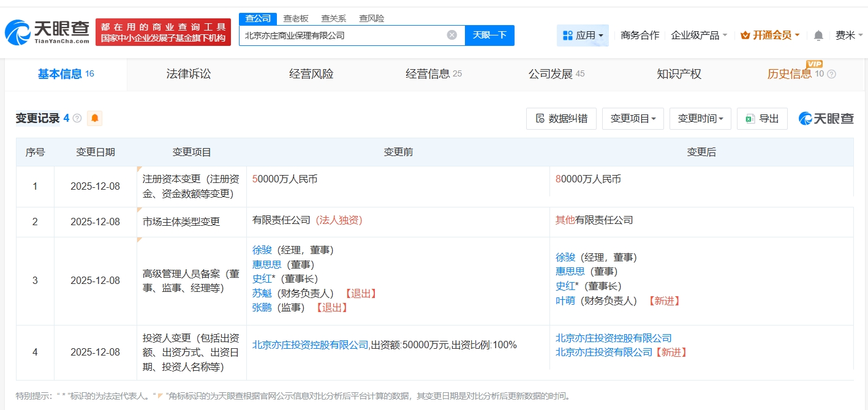This screenshot has width=868, height=410.
Task: Open the notification bell in header
Action: click(x=818, y=35)
